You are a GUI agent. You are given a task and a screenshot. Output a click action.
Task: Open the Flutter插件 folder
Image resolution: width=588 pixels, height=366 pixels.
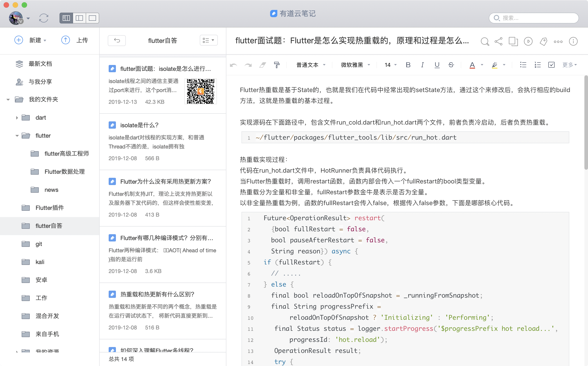coord(50,208)
